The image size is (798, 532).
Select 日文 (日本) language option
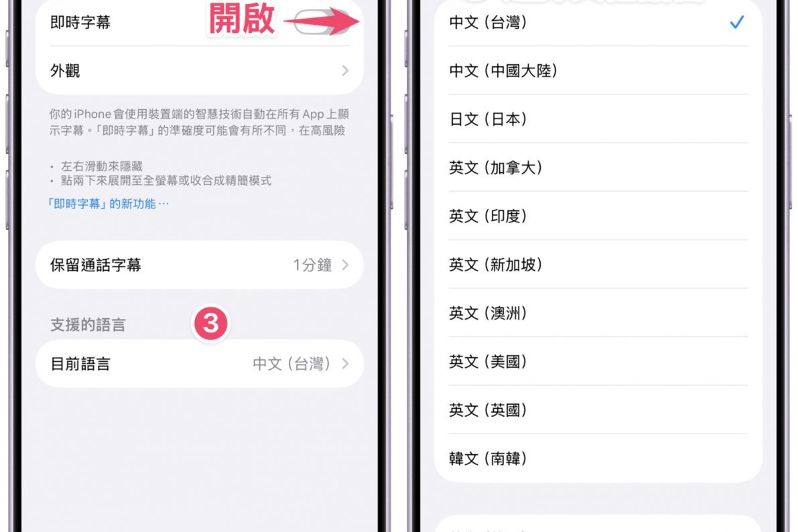[x=598, y=119]
